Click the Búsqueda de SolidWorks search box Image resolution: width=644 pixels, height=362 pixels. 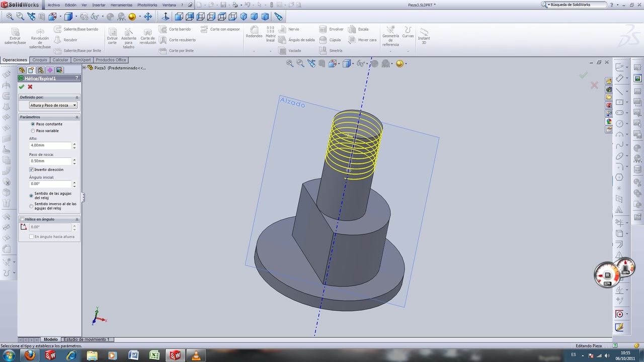(x=574, y=5)
